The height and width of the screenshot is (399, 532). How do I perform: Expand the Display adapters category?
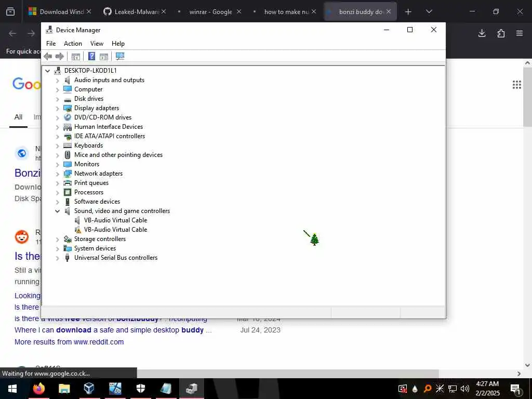[x=57, y=109]
